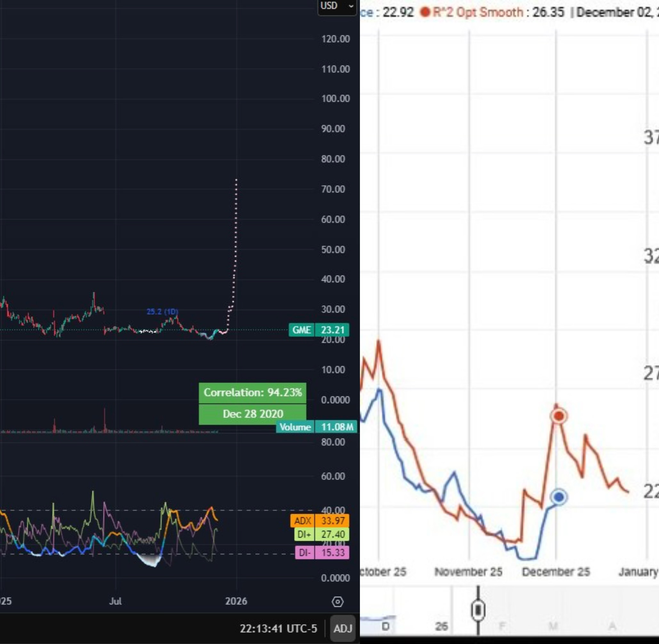This screenshot has height=644, width=659.
Task: Click the Dec 28 2020 green label
Action: [x=253, y=414]
